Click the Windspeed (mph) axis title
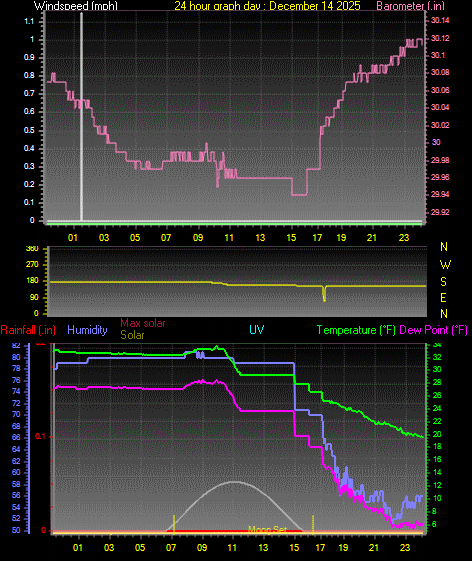 [76, 6]
